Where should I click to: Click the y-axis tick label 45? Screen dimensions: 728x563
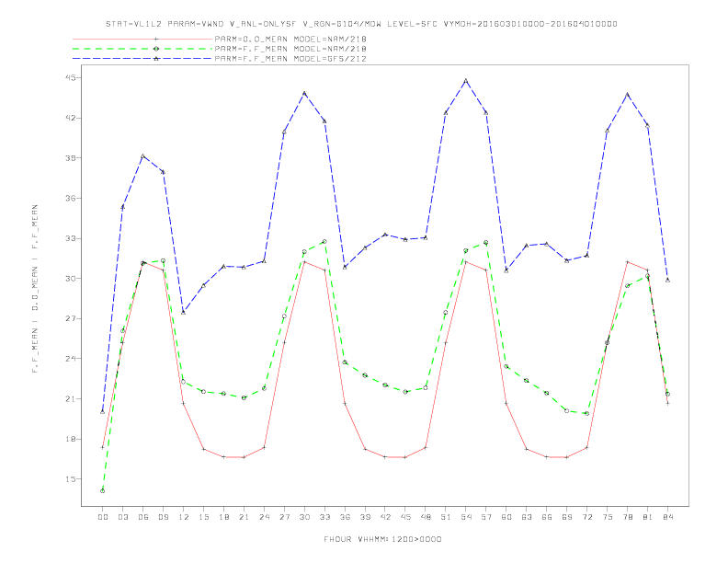69,77
